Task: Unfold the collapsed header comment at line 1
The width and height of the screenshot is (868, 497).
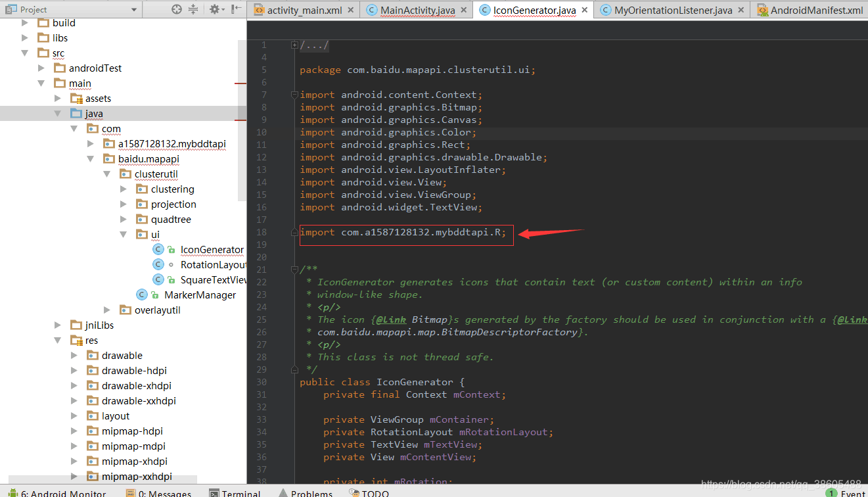Action: pos(295,45)
